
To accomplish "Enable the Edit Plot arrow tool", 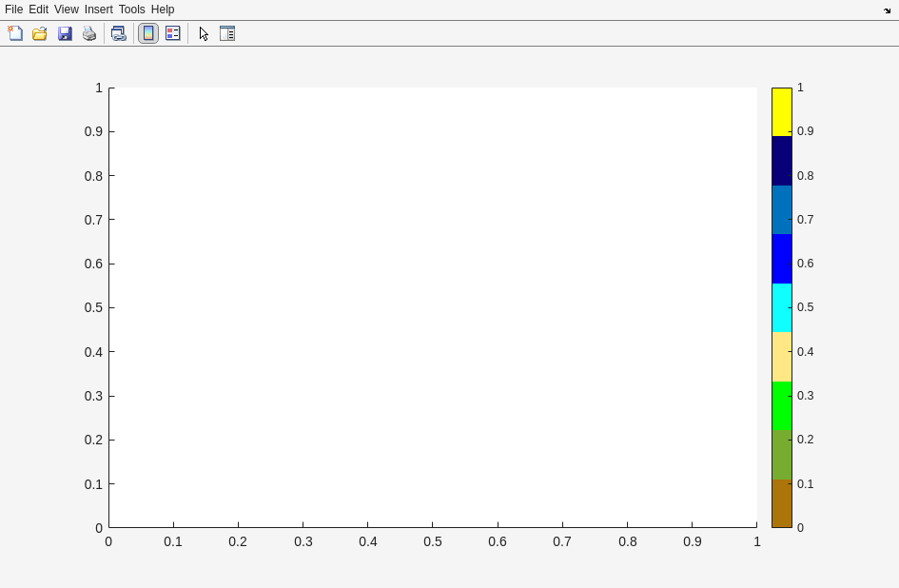I will pyautogui.click(x=204, y=33).
